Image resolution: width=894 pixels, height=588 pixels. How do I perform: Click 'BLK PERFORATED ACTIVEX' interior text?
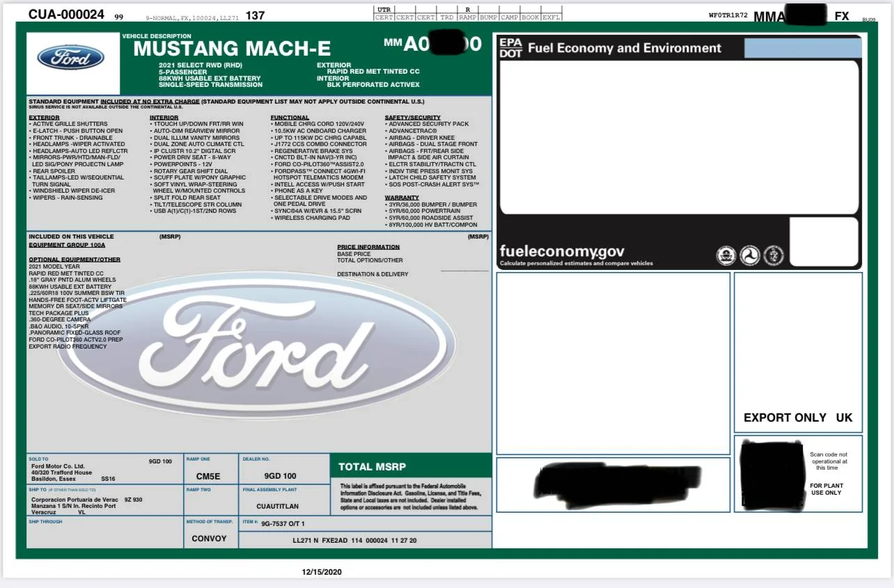click(373, 85)
